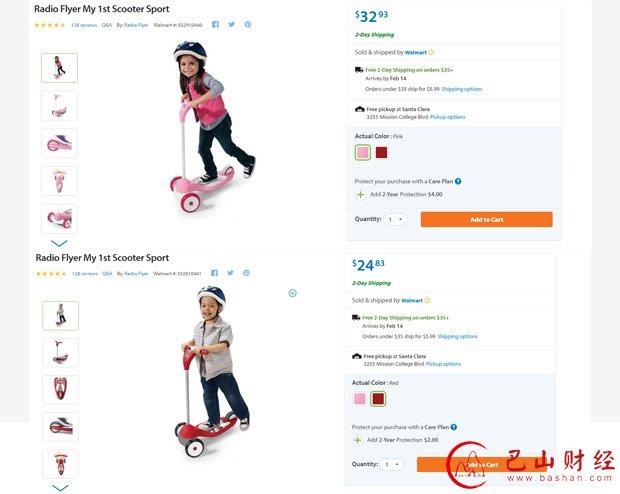Screen dimensions: 620x494
Task: Pin the pink scooter on Pinterest
Action: click(x=248, y=24)
